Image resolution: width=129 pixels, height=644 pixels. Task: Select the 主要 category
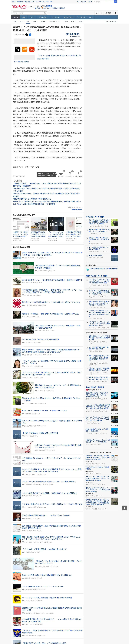coord(15,22)
